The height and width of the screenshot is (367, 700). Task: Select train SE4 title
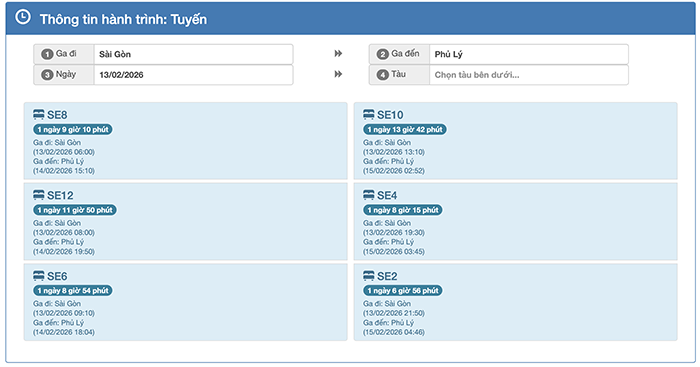coord(387,196)
